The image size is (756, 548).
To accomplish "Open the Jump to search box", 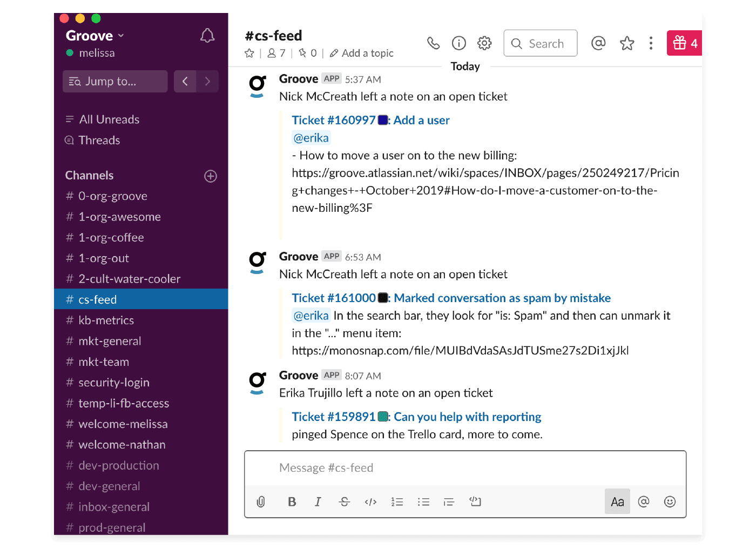I will coord(114,81).
